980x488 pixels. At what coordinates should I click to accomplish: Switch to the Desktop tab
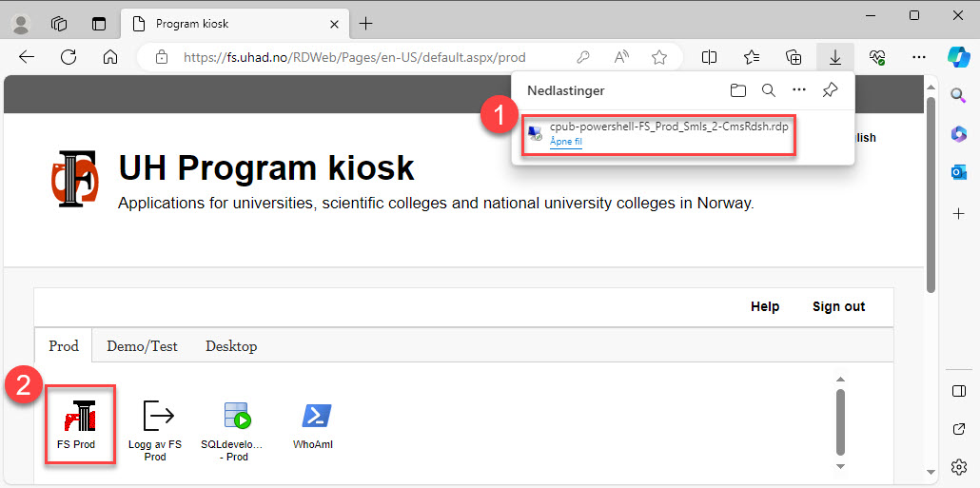click(x=231, y=345)
